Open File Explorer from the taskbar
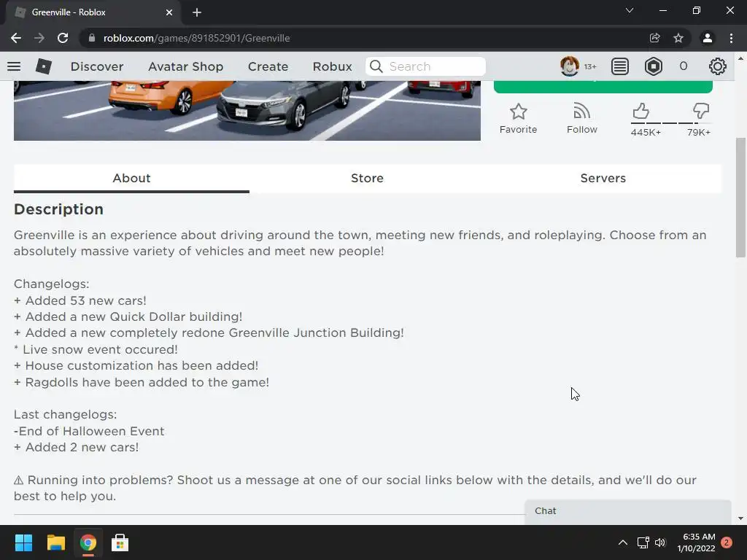747x560 pixels. click(55, 542)
